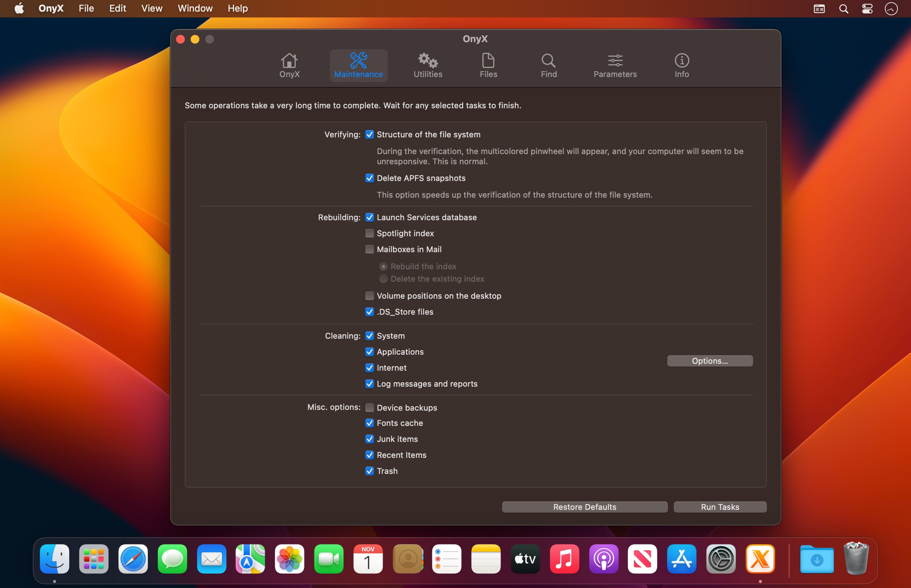
Task: Show the Info toolbar icon
Action: tap(681, 65)
